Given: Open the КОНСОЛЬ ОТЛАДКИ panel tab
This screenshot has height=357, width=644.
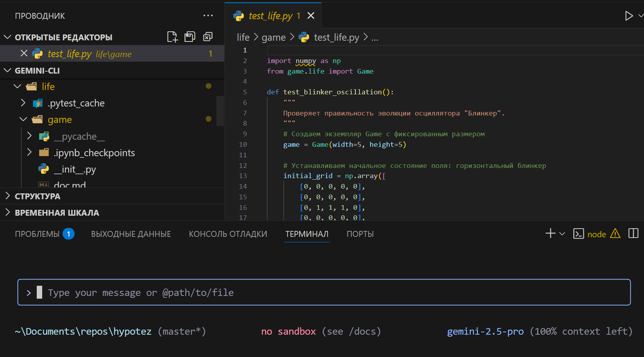Looking at the screenshot, I should [x=228, y=234].
